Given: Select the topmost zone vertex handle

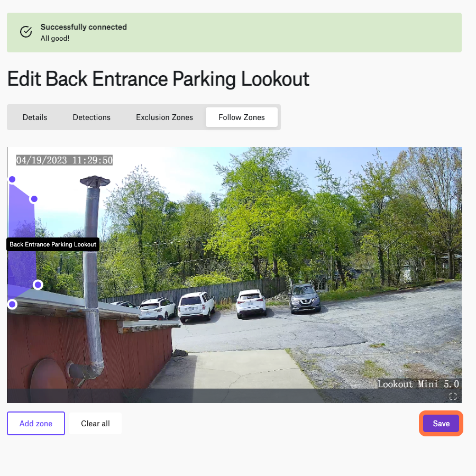Looking at the screenshot, I should point(12,179).
